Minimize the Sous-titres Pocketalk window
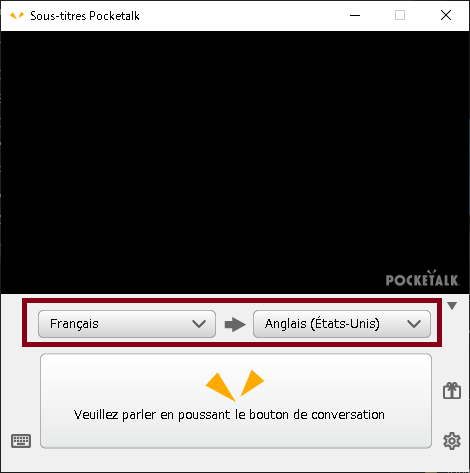 point(355,15)
